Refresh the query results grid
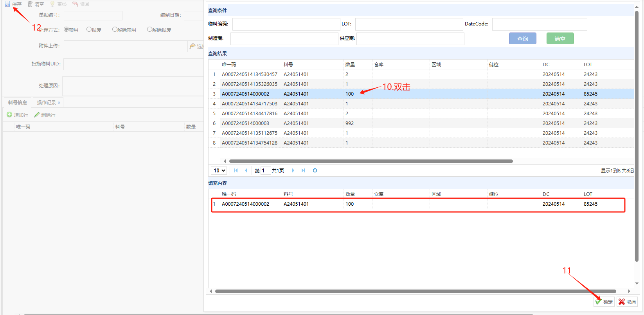Screen dimensions: 644x315 pos(315,170)
